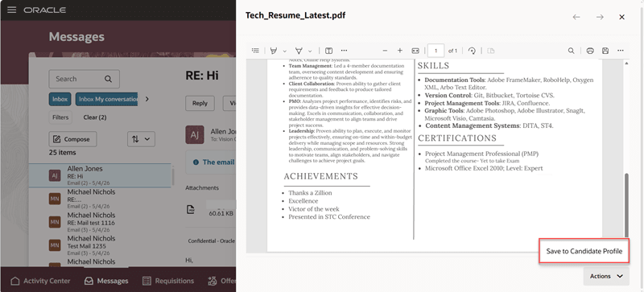Click the search magnifier in Messages
This screenshot has width=644, height=292.
(x=108, y=79)
